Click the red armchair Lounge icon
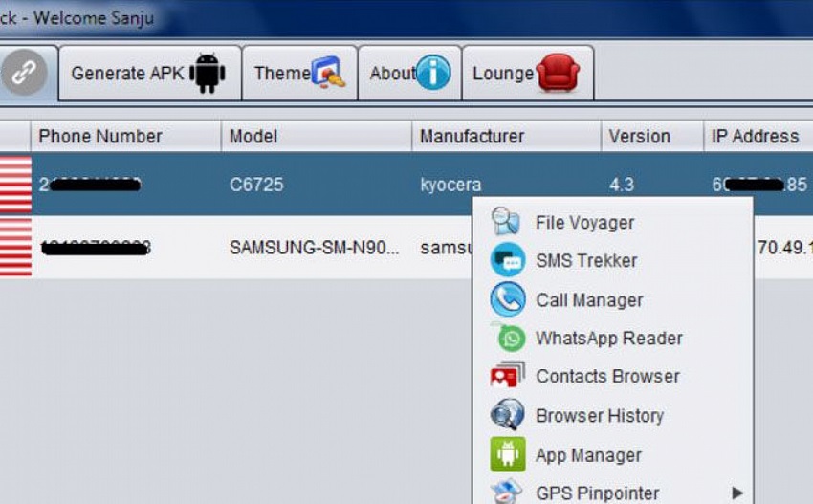 (558, 73)
